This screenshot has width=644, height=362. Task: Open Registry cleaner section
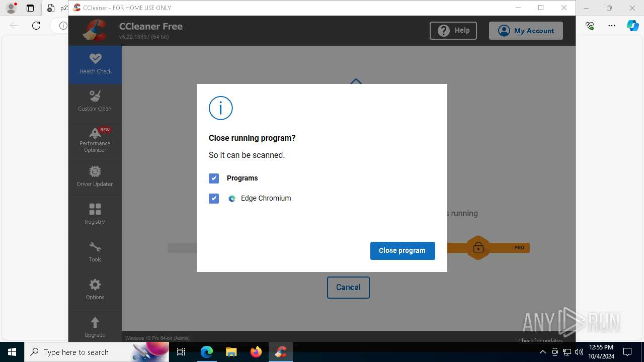[95, 214]
